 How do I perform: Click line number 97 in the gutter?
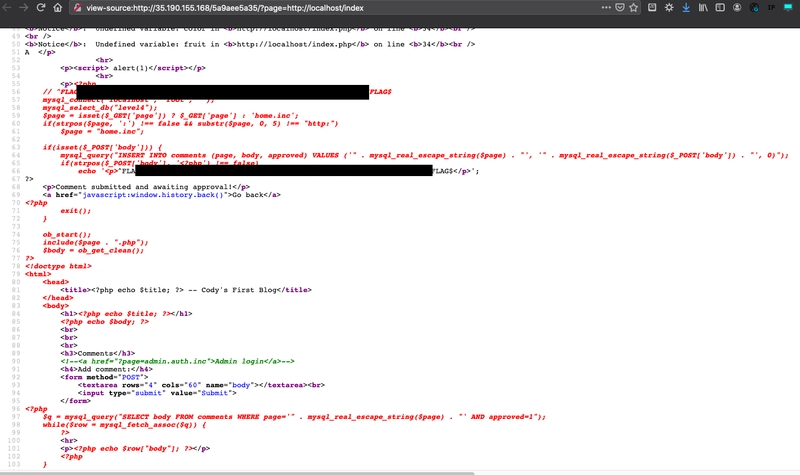tap(16, 417)
